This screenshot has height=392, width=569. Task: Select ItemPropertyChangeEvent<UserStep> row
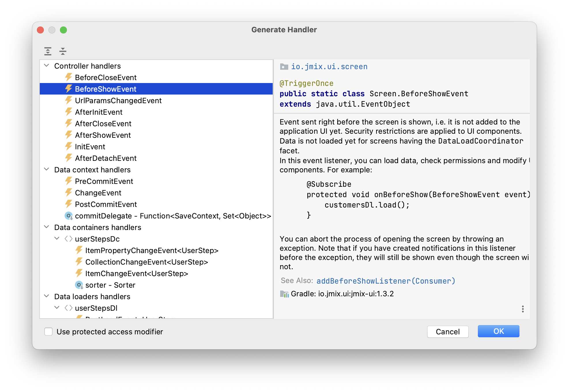point(156,250)
